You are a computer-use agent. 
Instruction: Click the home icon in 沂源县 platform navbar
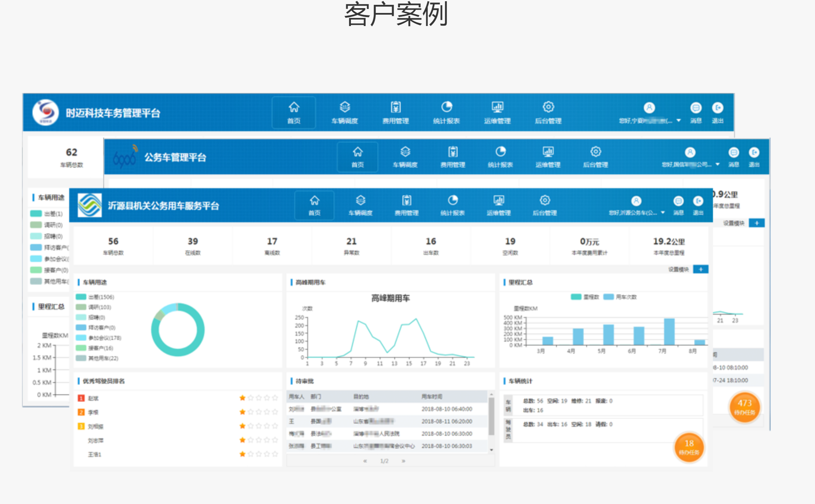pos(314,201)
